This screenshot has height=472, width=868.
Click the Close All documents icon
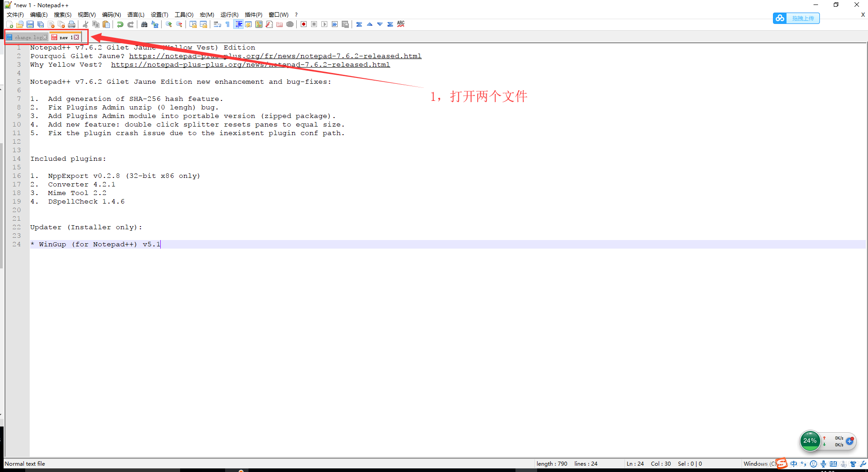61,24
